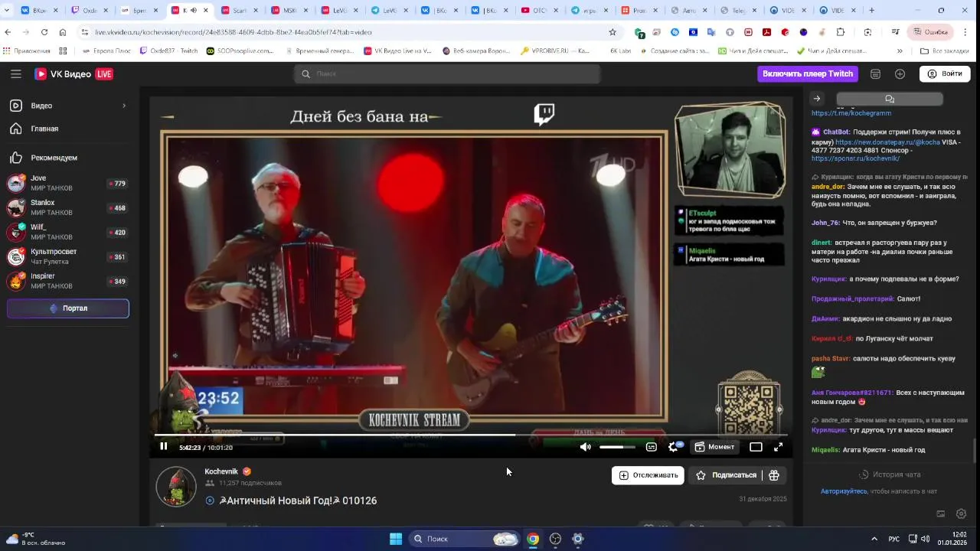
Task: Open chat settings gear icon
Action: (x=962, y=514)
